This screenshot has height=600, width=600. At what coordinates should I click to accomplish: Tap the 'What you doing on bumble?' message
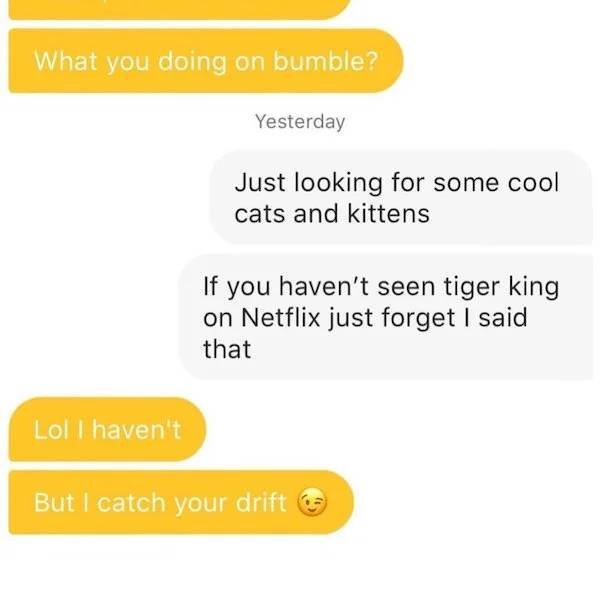pyautogui.click(x=206, y=60)
